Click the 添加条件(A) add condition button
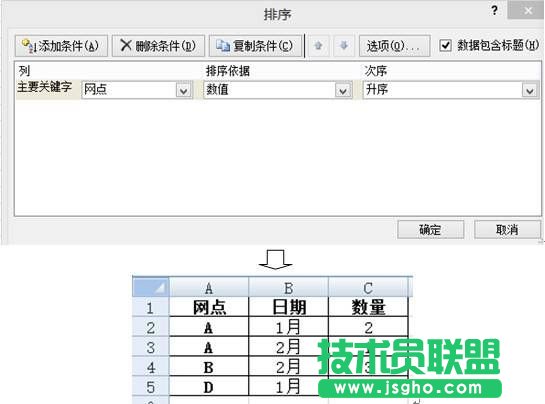This screenshot has height=404, width=545. point(61,46)
